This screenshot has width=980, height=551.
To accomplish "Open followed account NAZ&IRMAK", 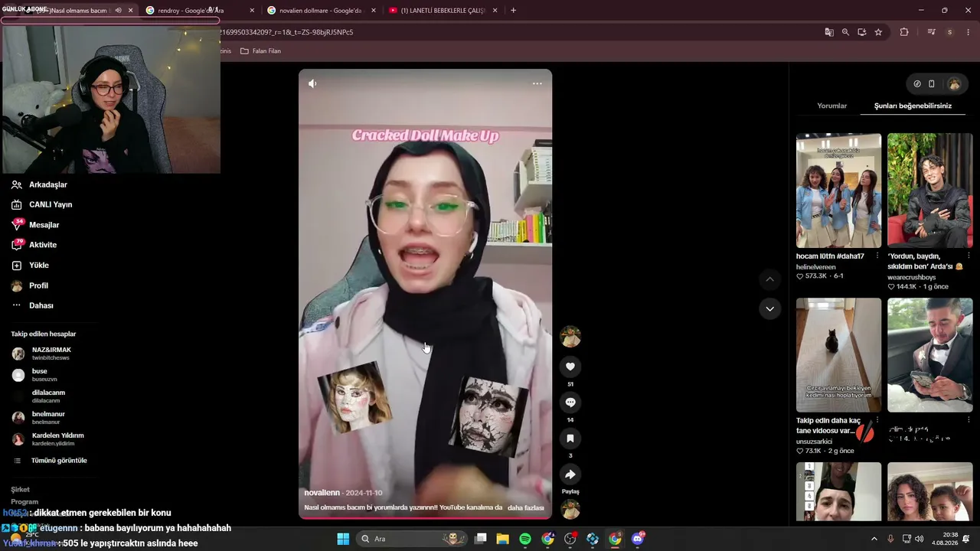I will (x=50, y=354).
